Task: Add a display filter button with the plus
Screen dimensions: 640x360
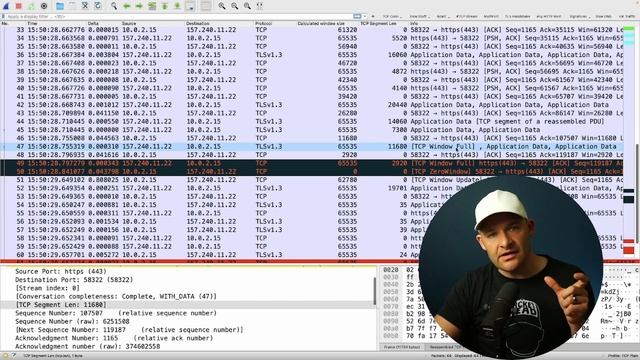Action: coord(372,16)
